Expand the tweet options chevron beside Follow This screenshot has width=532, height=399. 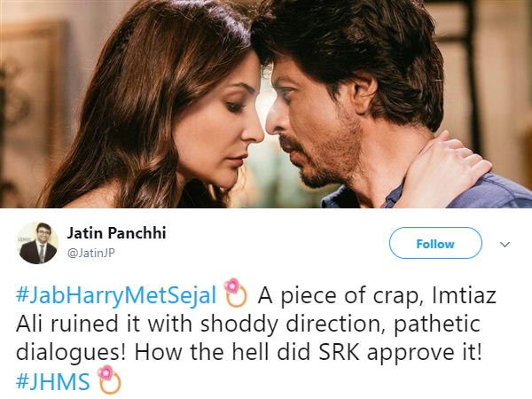(505, 245)
